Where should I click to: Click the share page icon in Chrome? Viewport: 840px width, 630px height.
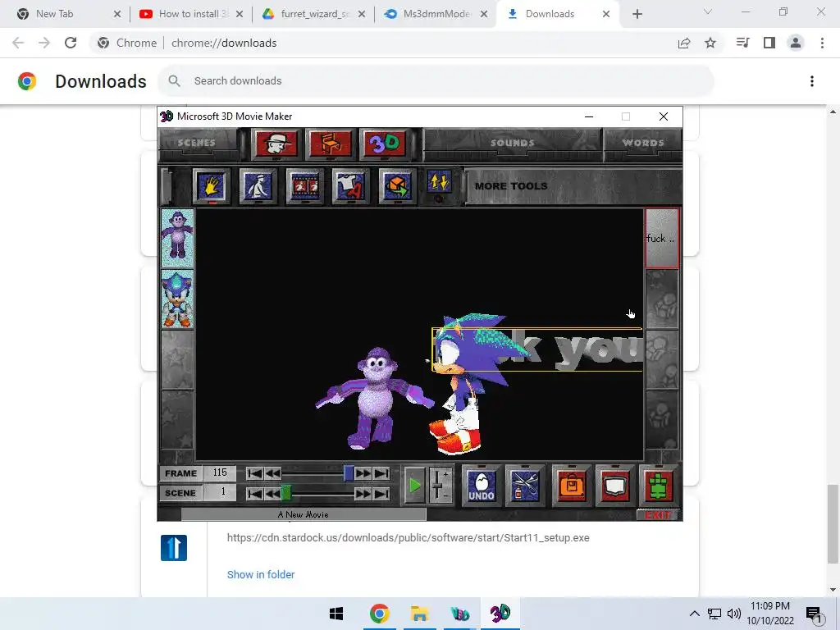(x=684, y=43)
